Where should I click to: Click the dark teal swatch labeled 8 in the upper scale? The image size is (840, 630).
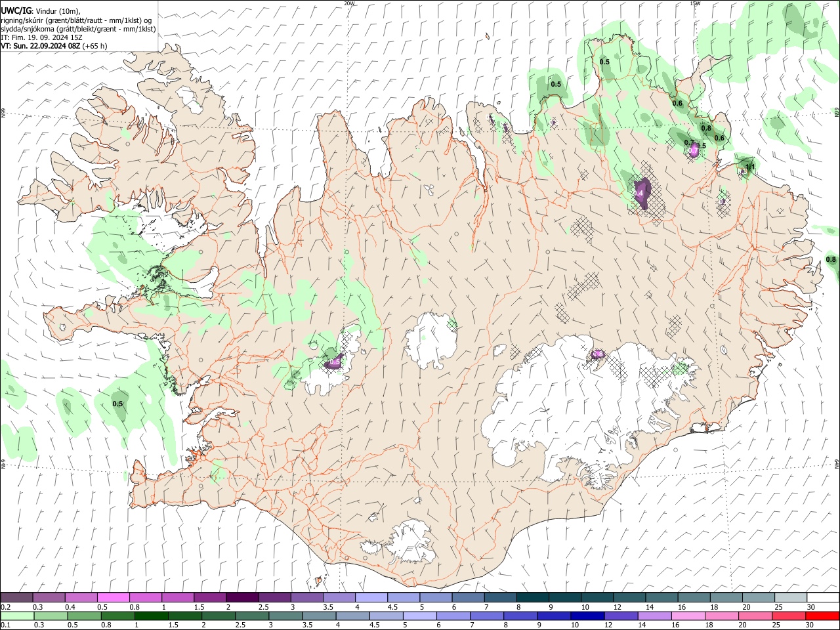pos(532,598)
